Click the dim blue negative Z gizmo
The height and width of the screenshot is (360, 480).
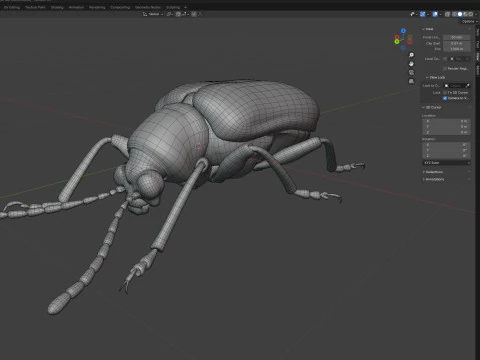click(x=403, y=48)
